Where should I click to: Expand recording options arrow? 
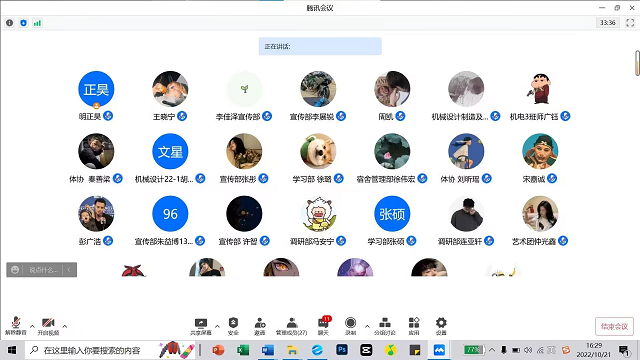(367, 326)
